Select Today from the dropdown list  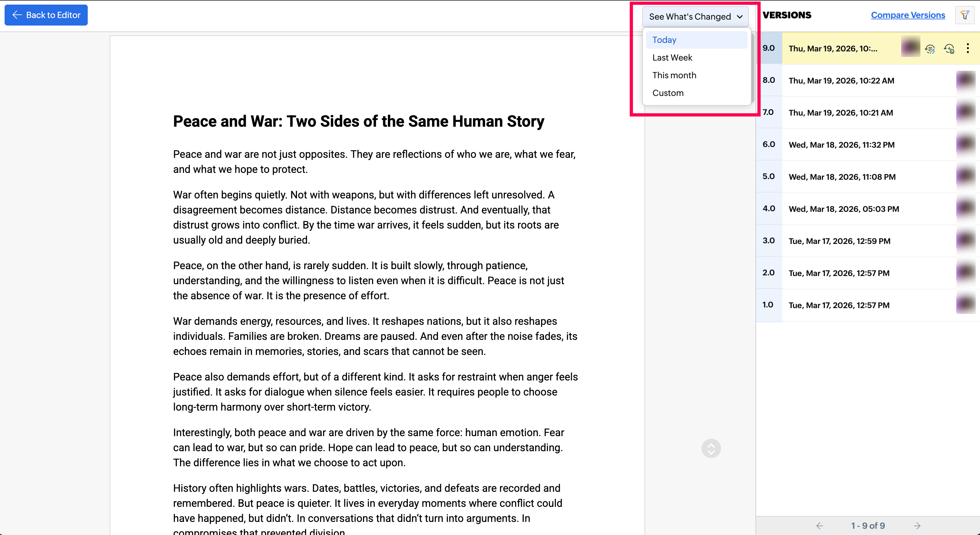(x=664, y=40)
